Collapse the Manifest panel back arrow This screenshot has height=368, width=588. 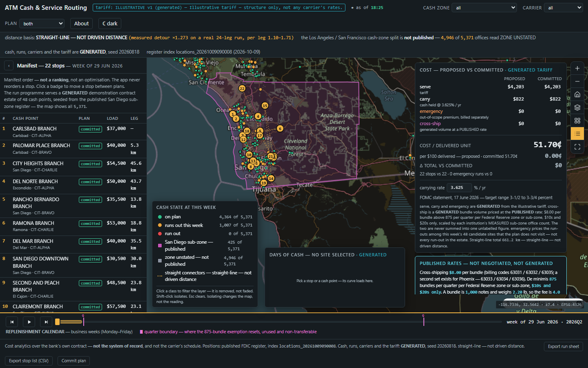[9, 66]
